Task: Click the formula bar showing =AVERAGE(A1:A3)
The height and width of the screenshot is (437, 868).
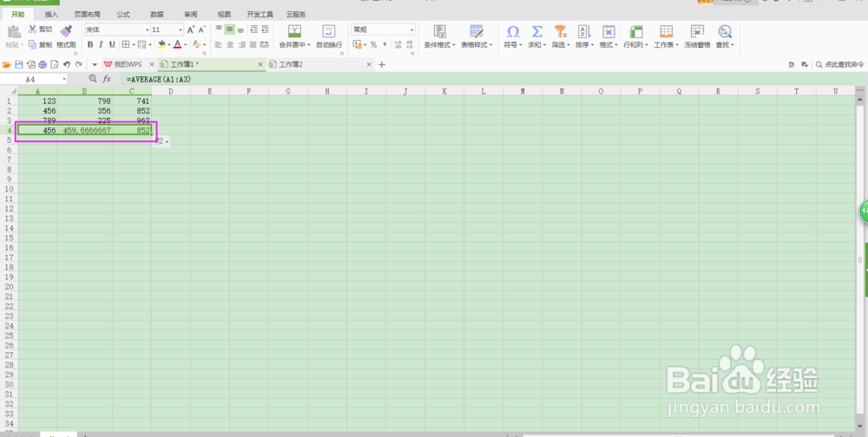Action: 493,80
